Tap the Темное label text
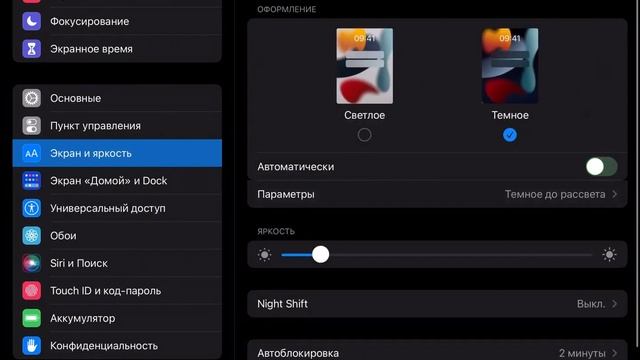The image size is (640, 360). (x=510, y=115)
